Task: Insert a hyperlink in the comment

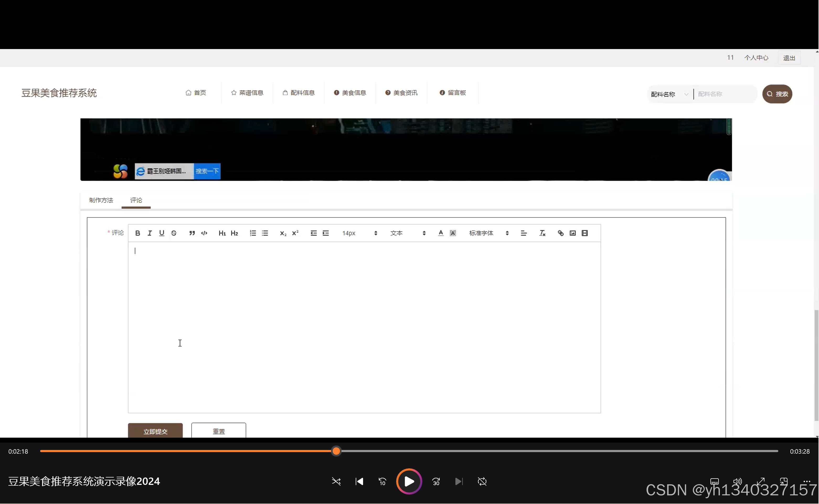Action: click(561, 233)
